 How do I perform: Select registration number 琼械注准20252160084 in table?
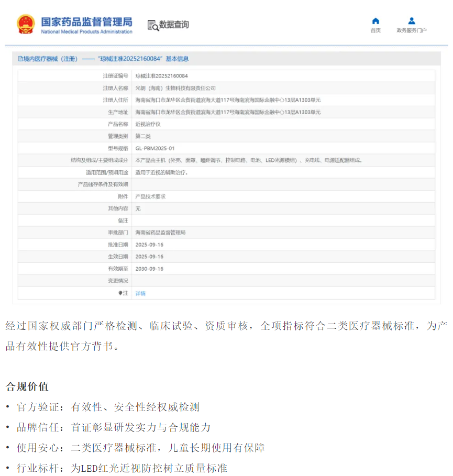pyautogui.click(x=161, y=76)
